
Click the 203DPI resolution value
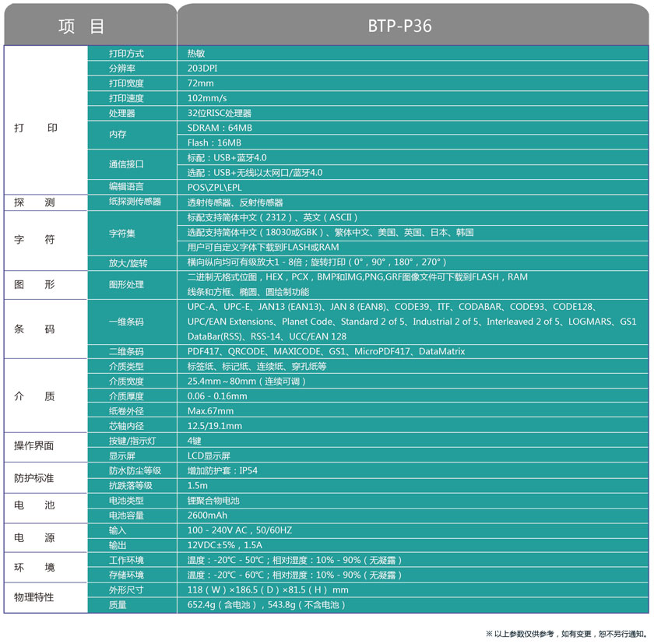[202, 69]
